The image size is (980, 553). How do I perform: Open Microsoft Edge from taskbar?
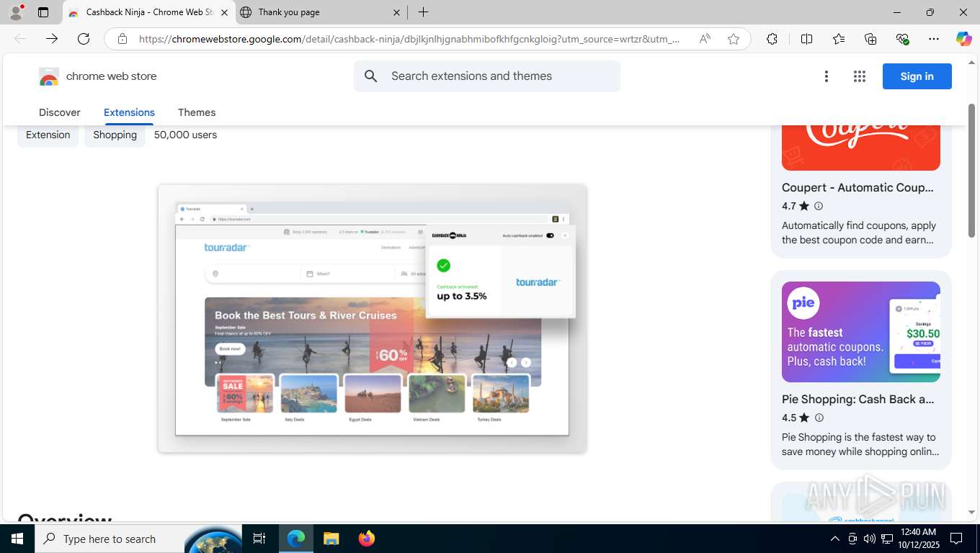click(x=296, y=539)
